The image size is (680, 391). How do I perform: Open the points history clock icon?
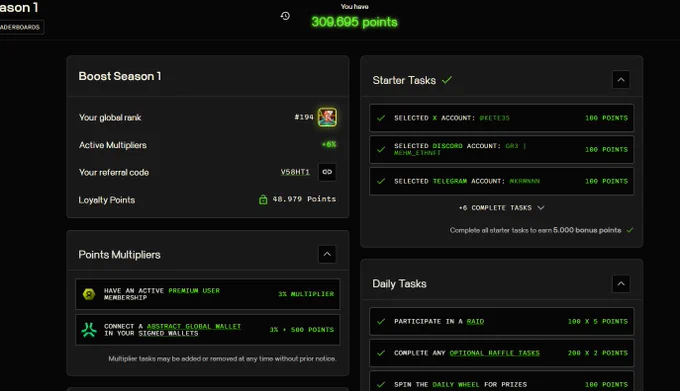(285, 16)
